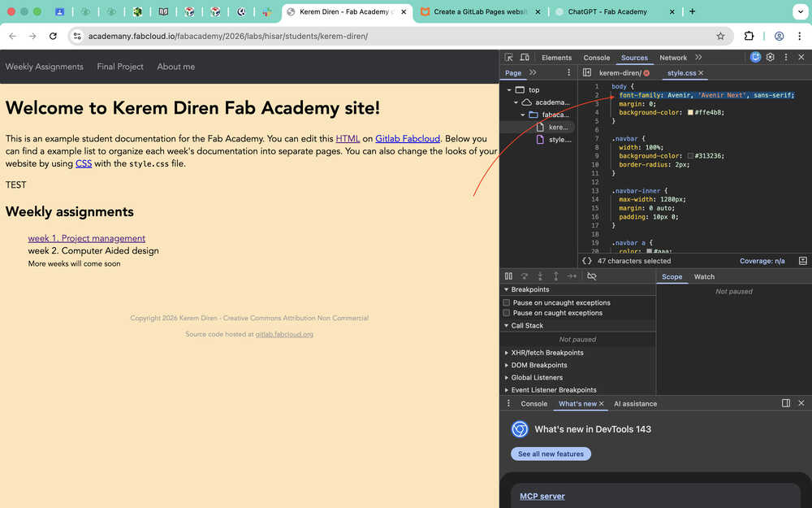Activate the inspect element picker icon
This screenshot has height=508, width=812.
508,58
